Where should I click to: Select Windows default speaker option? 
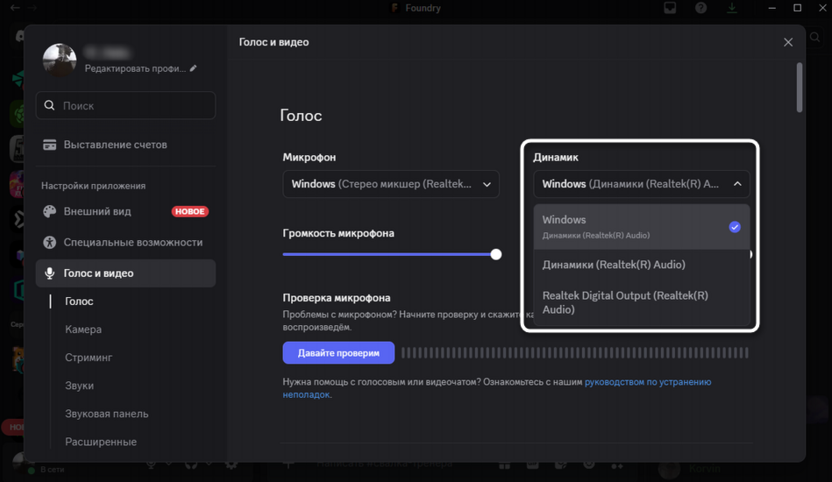click(642, 227)
